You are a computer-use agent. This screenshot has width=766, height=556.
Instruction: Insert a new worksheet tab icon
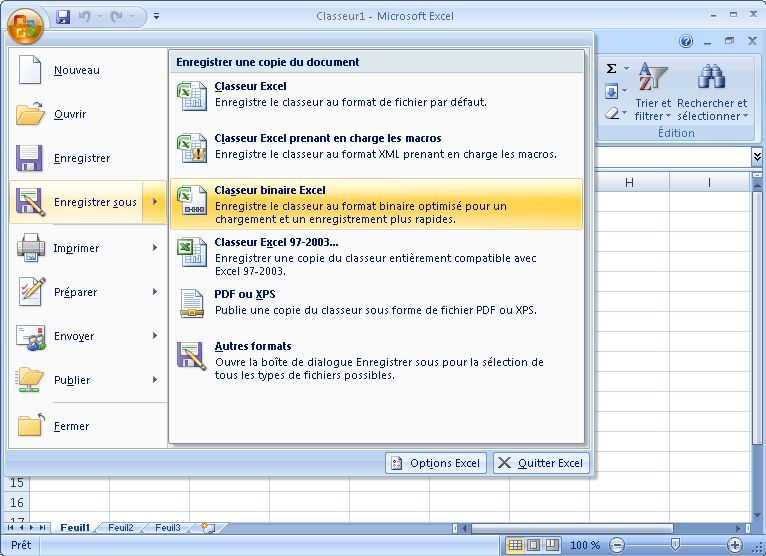[207, 527]
